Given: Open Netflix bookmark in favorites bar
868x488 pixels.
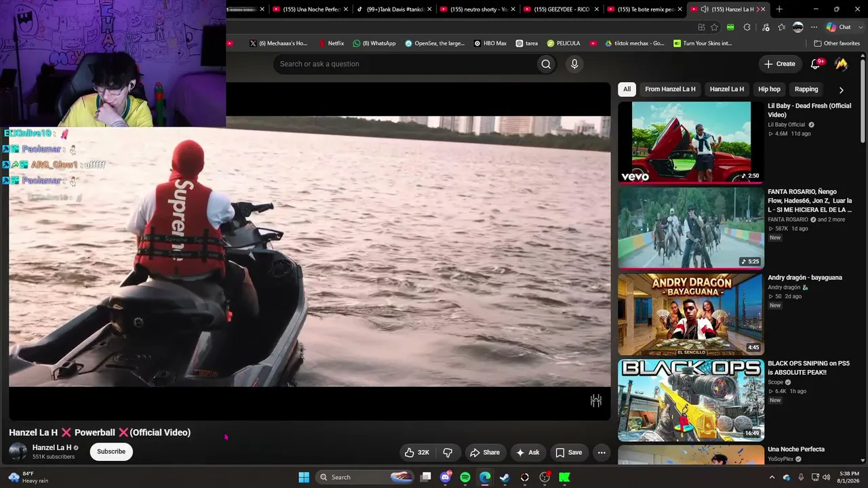Looking at the screenshot, I should click(332, 43).
